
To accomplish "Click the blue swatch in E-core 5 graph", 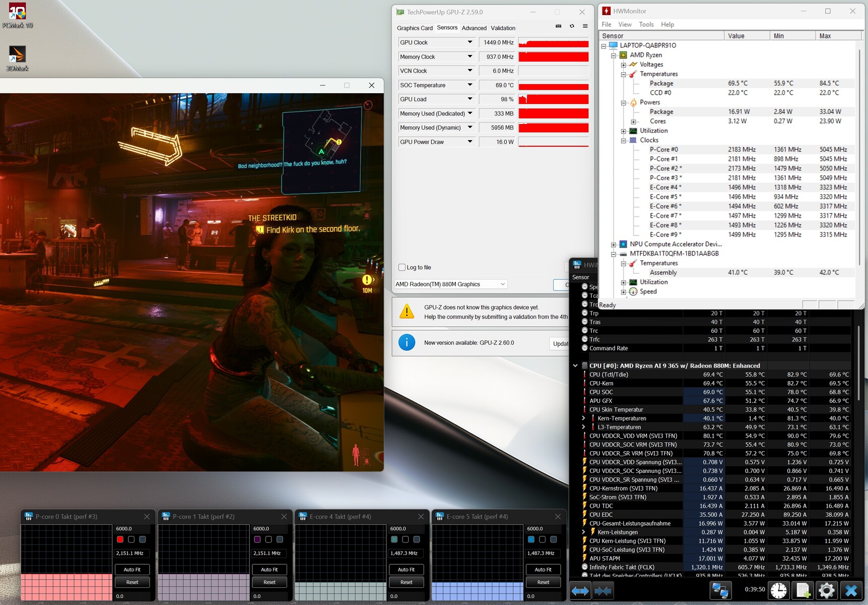I will 531,539.
